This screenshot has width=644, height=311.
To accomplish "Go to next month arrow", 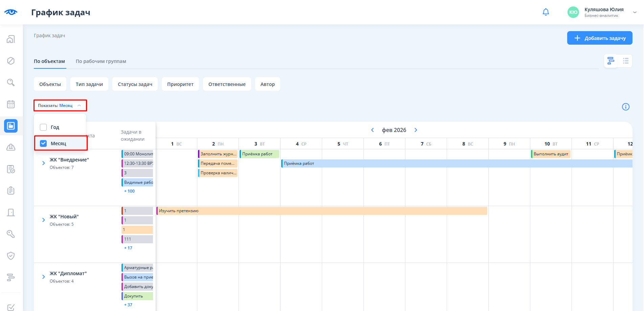I will [416, 130].
